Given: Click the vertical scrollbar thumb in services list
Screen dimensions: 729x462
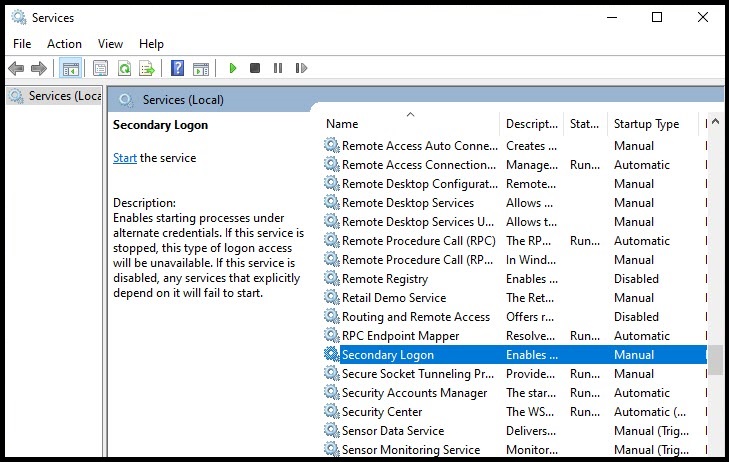Looking at the screenshot, I should 716,359.
